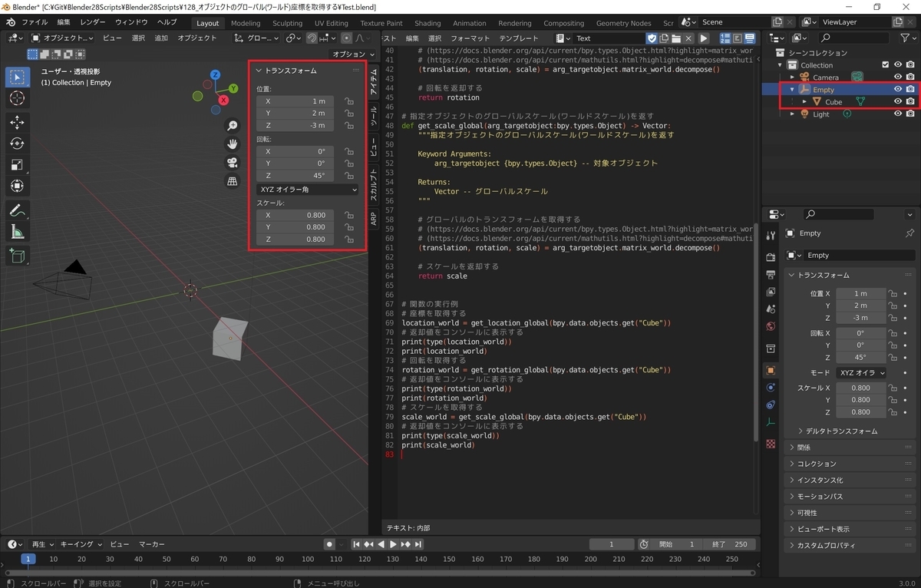Image resolution: width=921 pixels, height=588 pixels.
Task: Switch to the Modeling workspace tab
Action: point(246,22)
